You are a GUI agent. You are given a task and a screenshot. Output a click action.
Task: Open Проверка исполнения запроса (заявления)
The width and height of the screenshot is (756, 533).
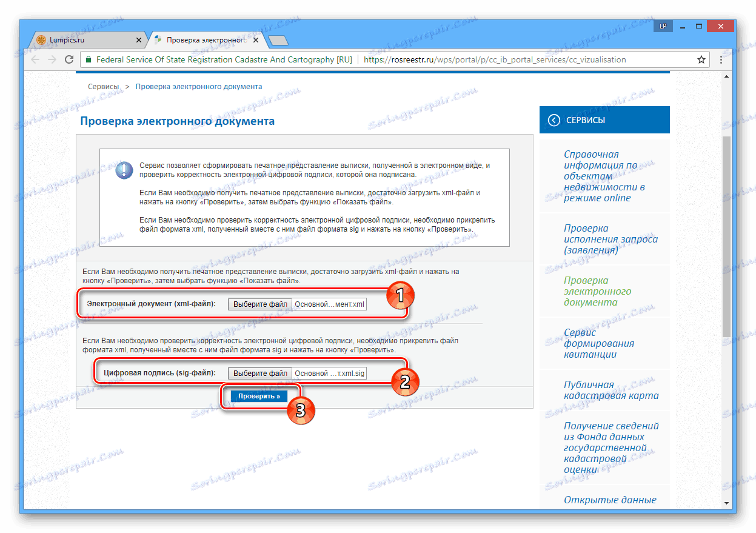(x=610, y=239)
